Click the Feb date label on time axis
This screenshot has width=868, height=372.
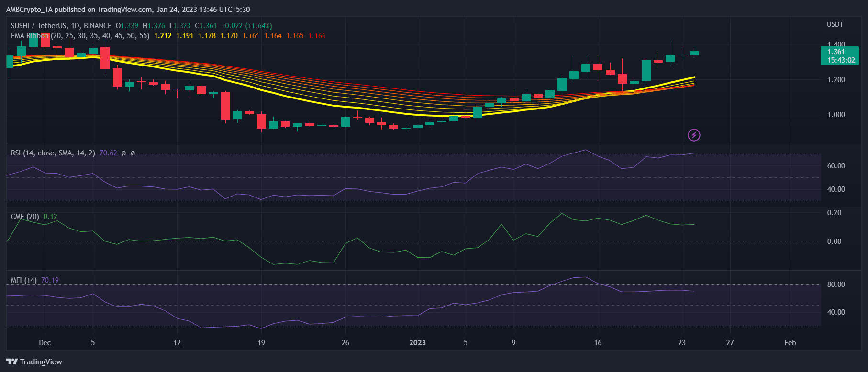(x=790, y=343)
